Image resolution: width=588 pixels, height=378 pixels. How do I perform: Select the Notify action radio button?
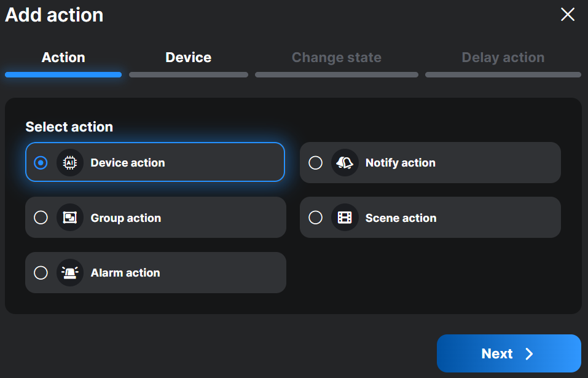316,162
